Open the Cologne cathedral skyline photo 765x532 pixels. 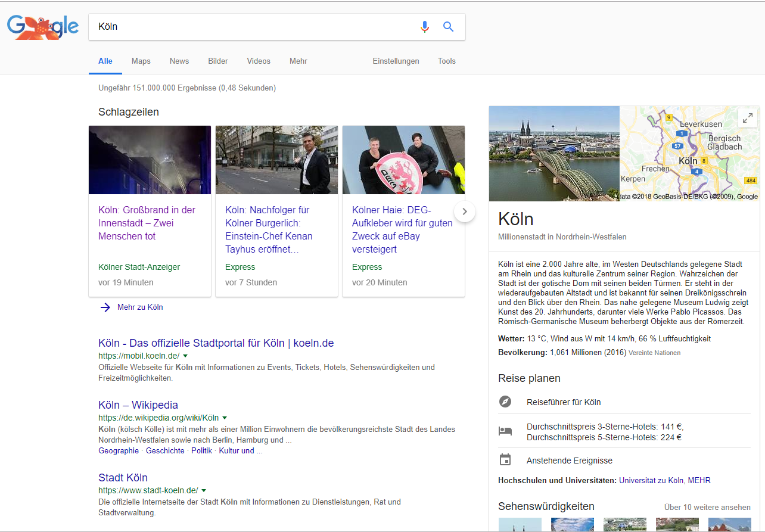tap(554, 154)
